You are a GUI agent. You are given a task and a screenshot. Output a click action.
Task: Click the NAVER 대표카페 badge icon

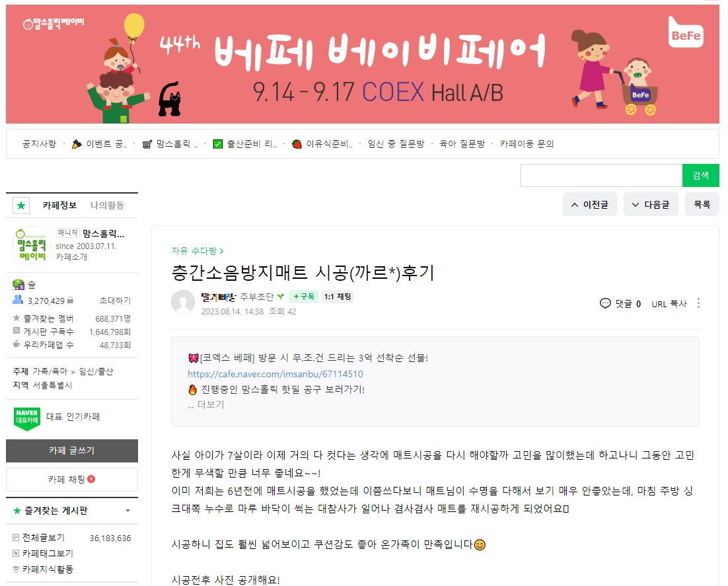pyautogui.click(x=27, y=418)
